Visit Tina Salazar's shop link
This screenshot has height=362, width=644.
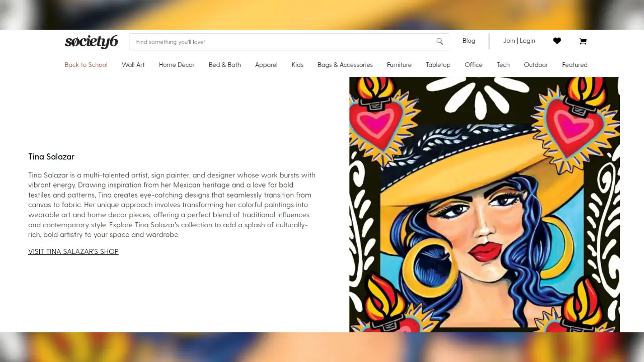(x=73, y=251)
